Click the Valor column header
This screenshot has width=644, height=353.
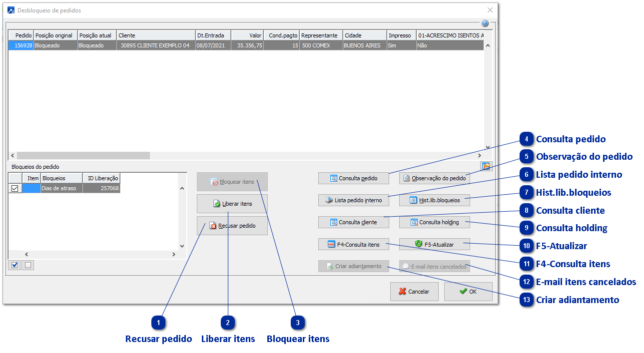tap(247, 35)
